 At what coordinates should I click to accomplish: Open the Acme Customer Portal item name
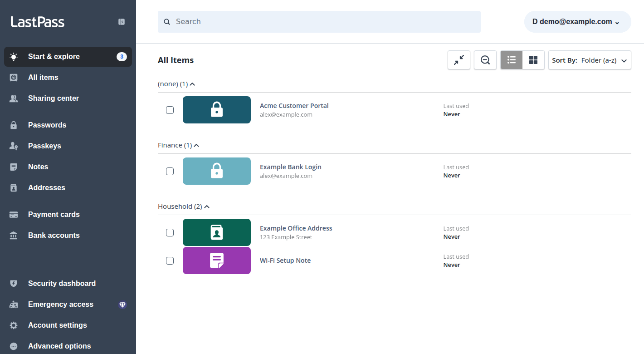(294, 106)
